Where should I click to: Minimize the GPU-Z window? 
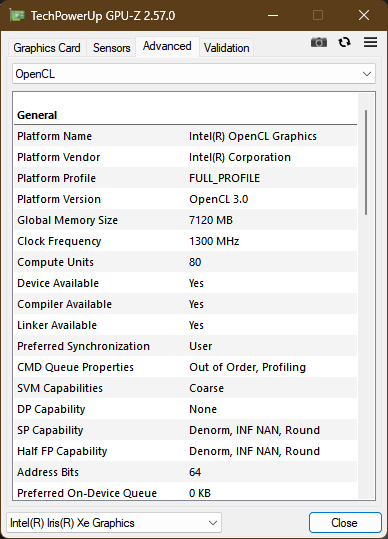coord(273,15)
